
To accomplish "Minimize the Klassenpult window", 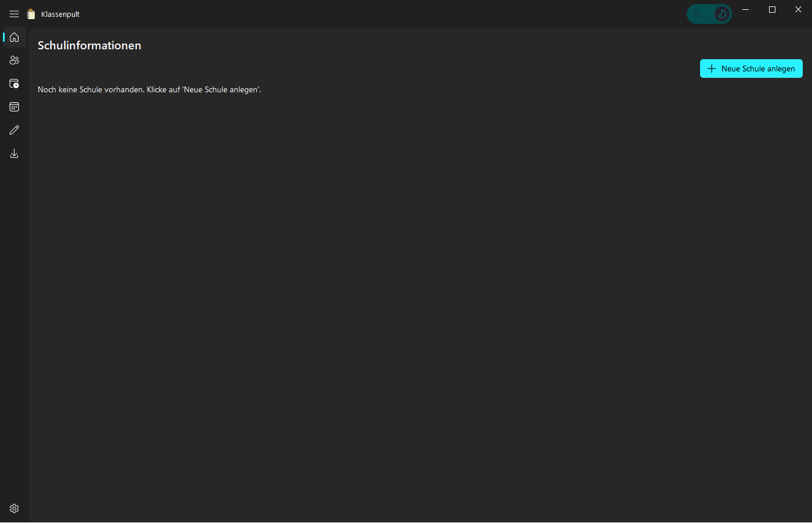I will pyautogui.click(x=746, y=9).
